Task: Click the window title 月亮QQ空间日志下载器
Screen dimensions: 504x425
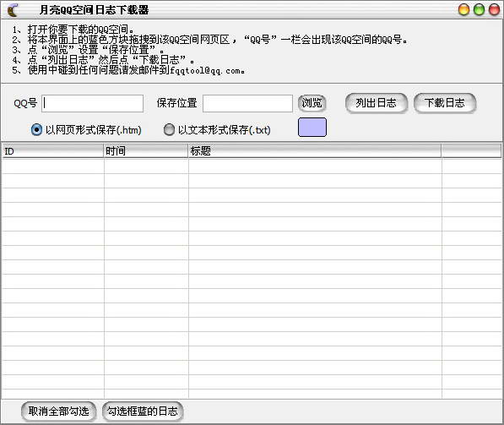Action: pos(94,10)
